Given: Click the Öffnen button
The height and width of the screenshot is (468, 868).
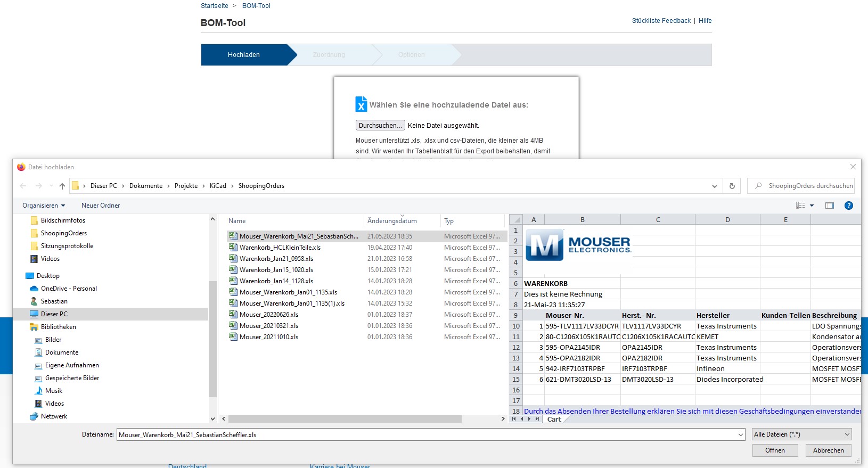Looking at the screenshot, I should click(x=775, y=450).
